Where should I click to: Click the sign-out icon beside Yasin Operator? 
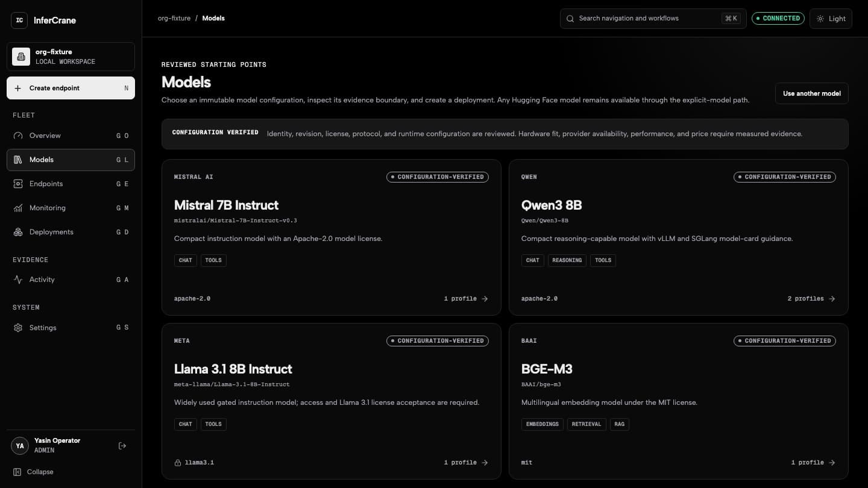pyautogui.click(x=122, y=446)
